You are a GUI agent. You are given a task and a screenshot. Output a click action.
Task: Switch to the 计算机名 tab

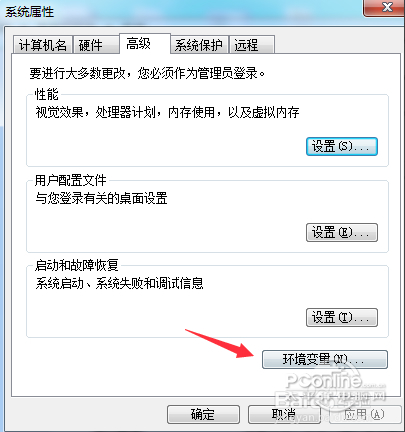point(42,45)
